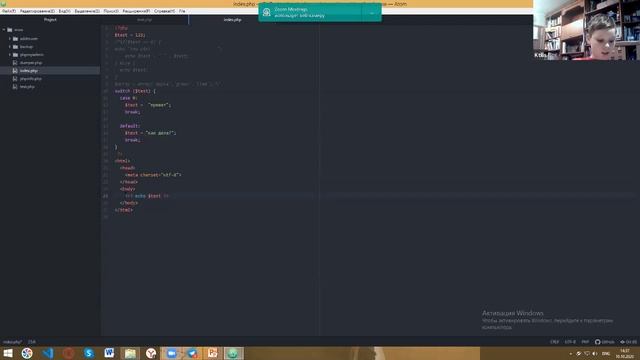Switch to Zoom from the taskbar
The image size is (640, 360).
click(x=171, y=353)
